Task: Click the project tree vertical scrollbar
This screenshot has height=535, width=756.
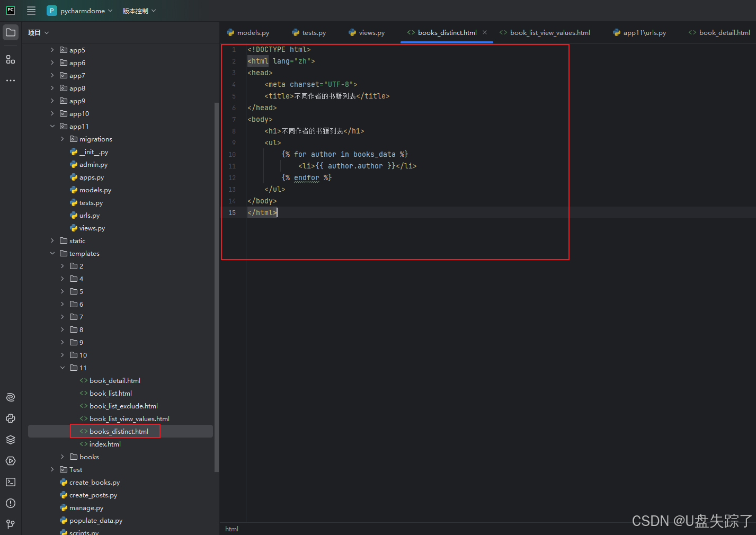Action: (216, 287)
